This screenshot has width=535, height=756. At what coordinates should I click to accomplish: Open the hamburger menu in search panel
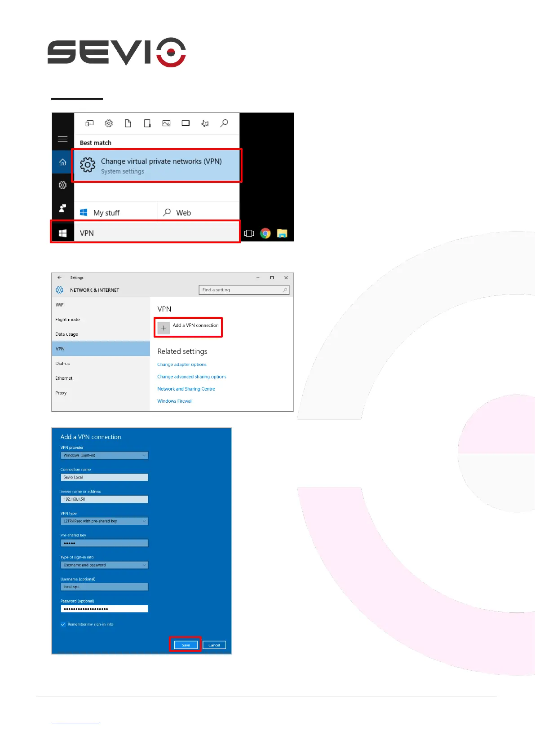(x=63, y=139)
